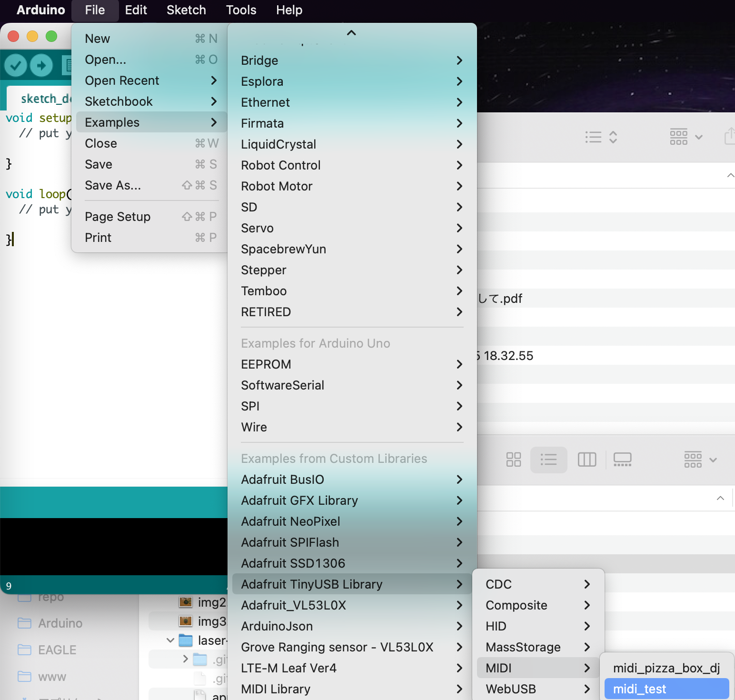Expand the Servo examples submenu
The width and height of the screenshot is (735, 700).
tap(352, 228)
